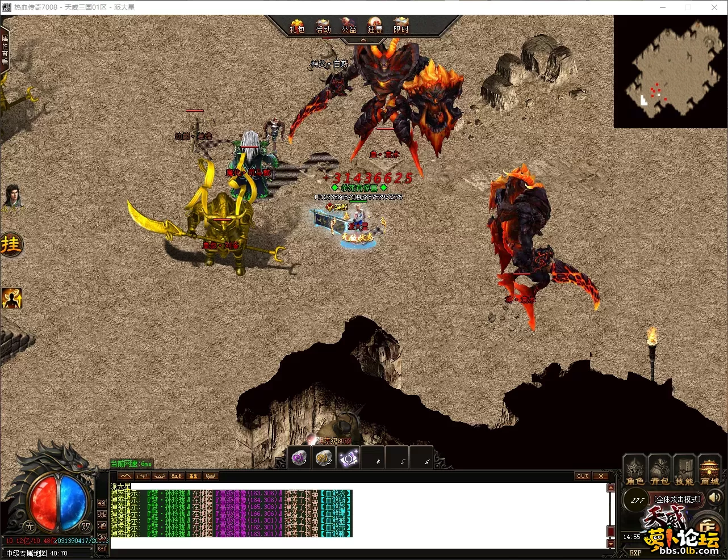Toggle the broadcast signal icon
The image size is (728, 560).
[x=102, y=548]
